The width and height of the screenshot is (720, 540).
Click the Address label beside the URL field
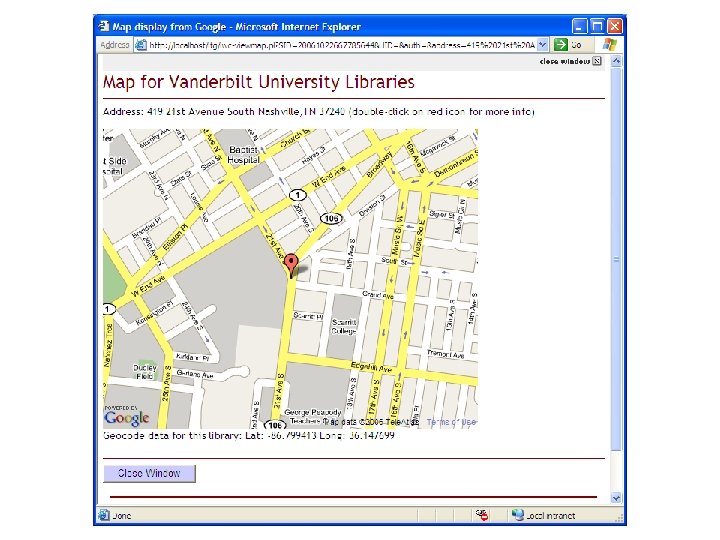[x=114, y=45]
